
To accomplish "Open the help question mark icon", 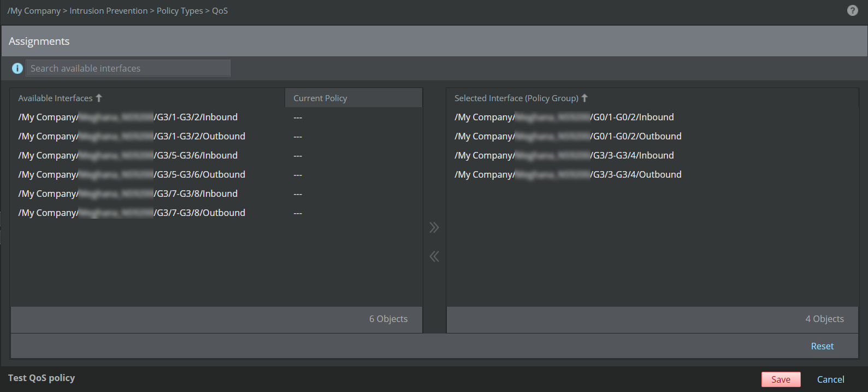I will (x=852, y=10).
